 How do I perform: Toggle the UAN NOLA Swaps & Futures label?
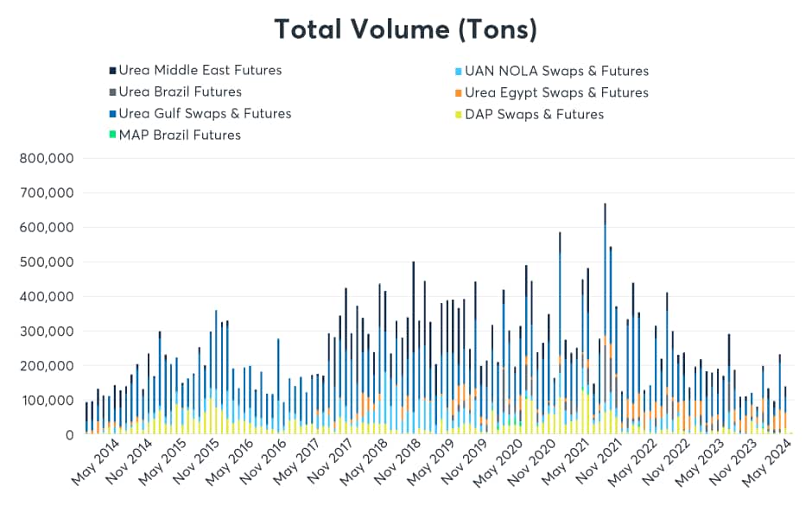tap(556, 72)
